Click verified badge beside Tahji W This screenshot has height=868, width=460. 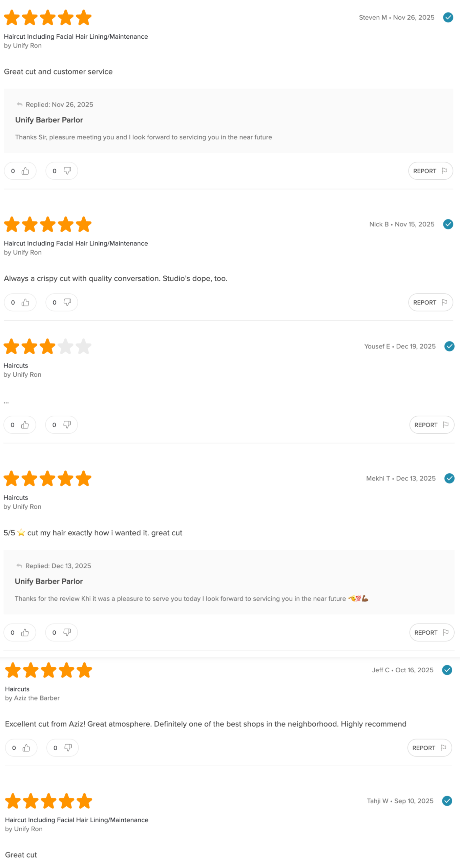pyautogui.click(x=447, y=801)
